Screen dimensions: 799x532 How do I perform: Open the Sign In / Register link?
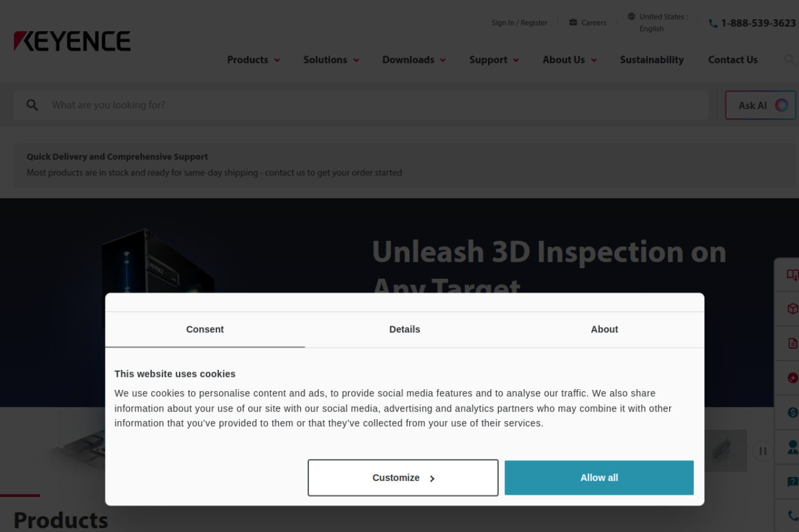[519, 23]
